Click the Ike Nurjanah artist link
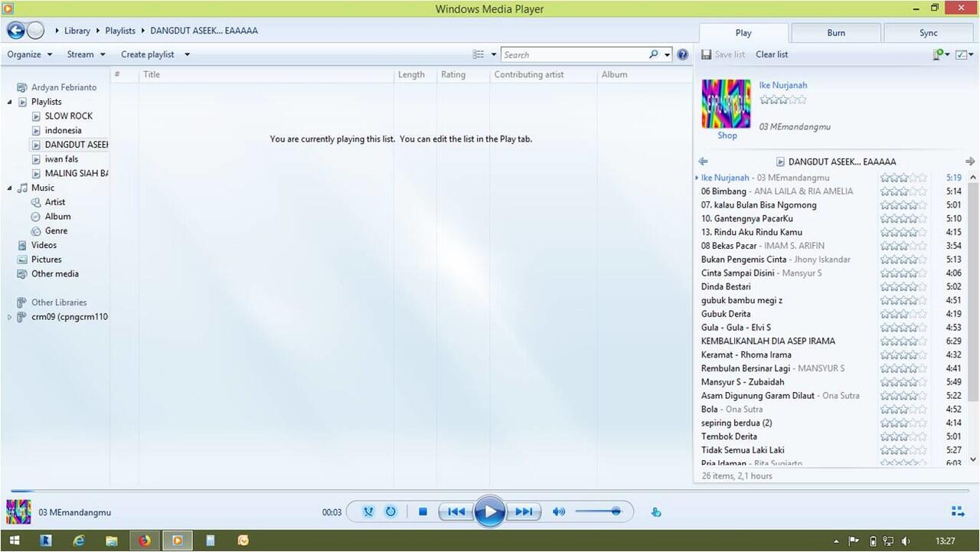 [x=783, y=85]
